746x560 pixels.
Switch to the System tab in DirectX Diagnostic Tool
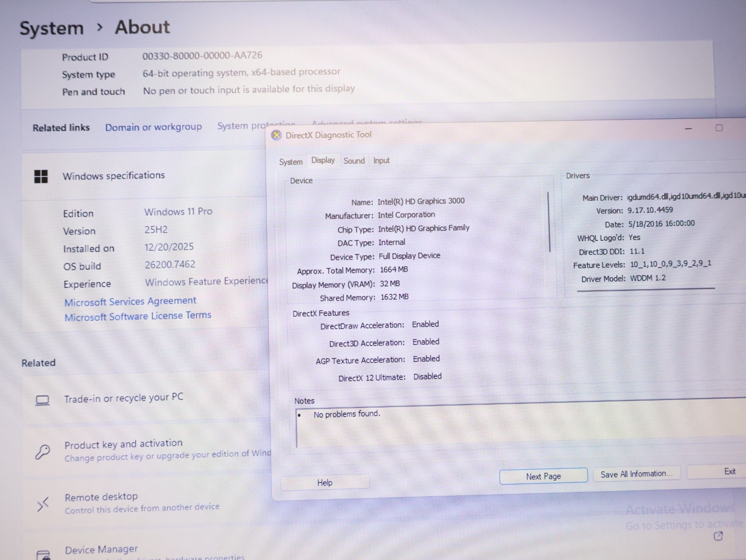[x=290, y=162]
